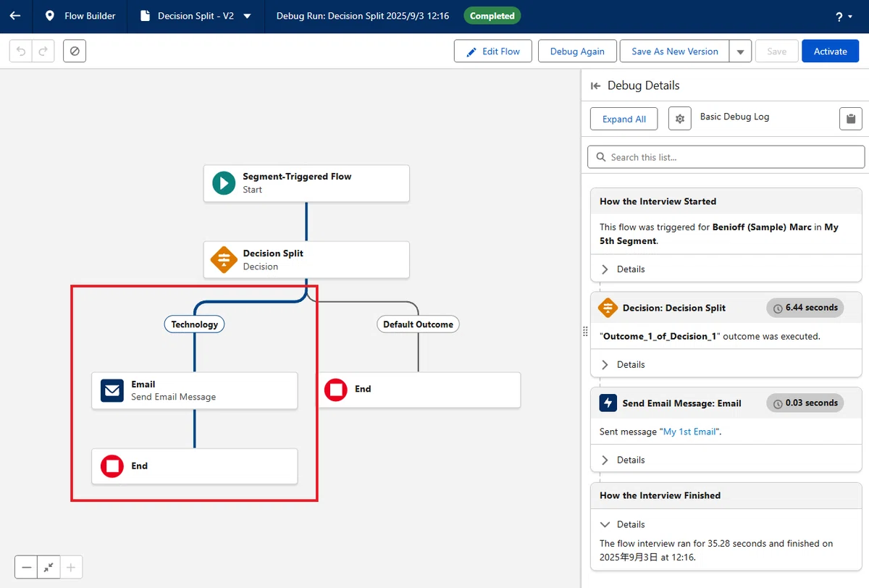Viewport: 869px width, 588px height.
Task: Click the How the Interview Started heading
Action: pos(658,201)
